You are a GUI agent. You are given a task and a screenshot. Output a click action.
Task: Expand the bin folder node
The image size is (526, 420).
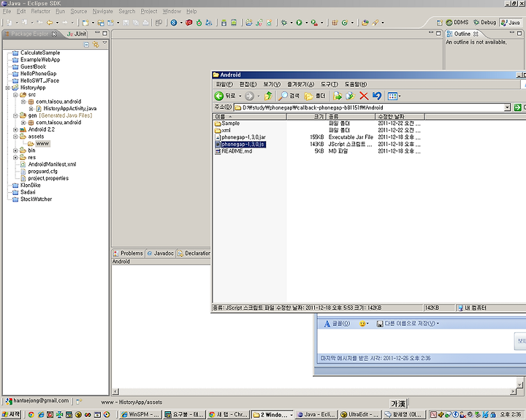(15, 150)
